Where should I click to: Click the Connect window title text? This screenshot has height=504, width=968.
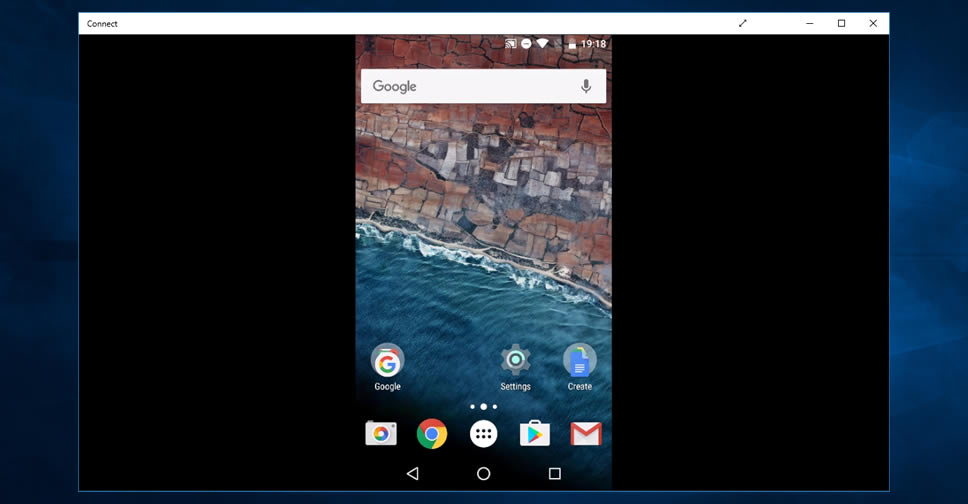102,23
